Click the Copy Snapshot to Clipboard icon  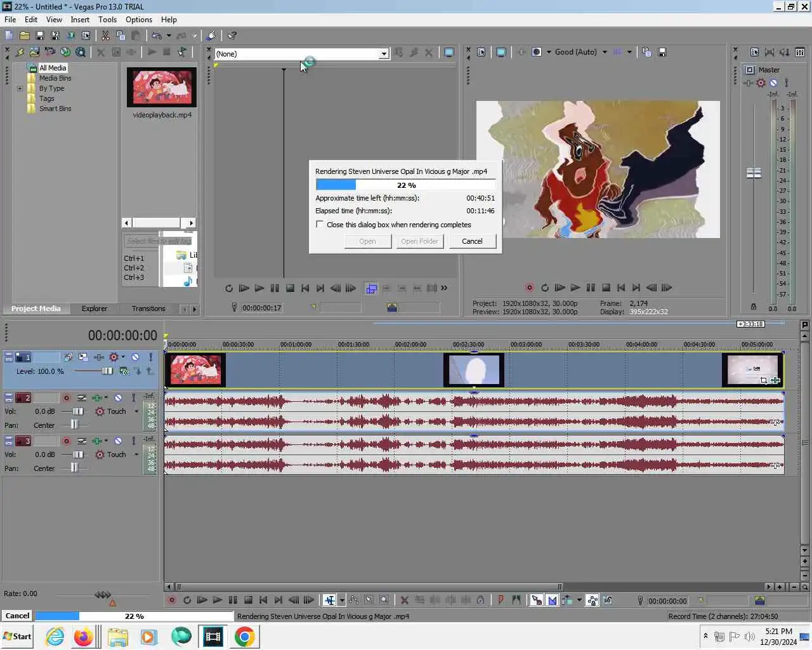[646, 52]
